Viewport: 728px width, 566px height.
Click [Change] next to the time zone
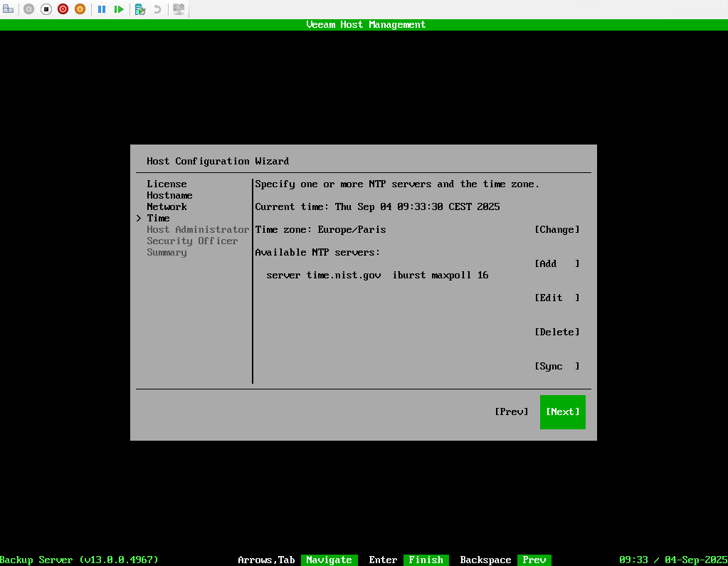tap(556, 229)
